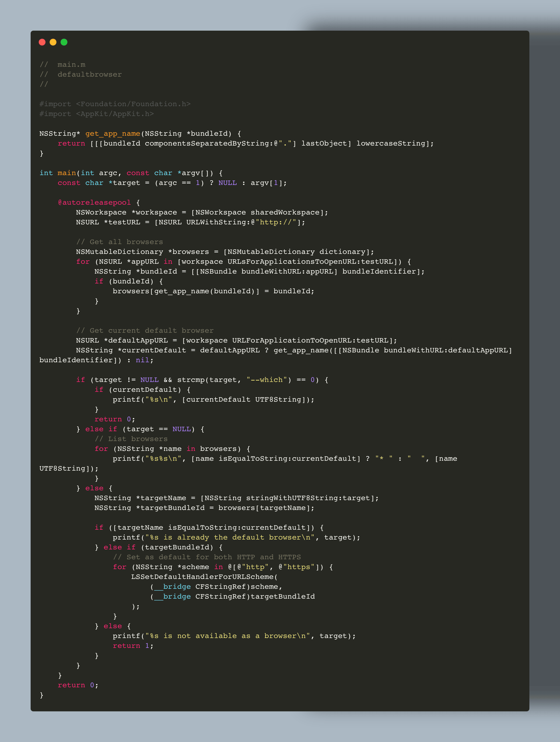Image resolution: width=560 pixels, height=742 pixels.
Task: Click the "@autoreleasepool" keyword
Action: pyautogui.click(x=94, y=203)
